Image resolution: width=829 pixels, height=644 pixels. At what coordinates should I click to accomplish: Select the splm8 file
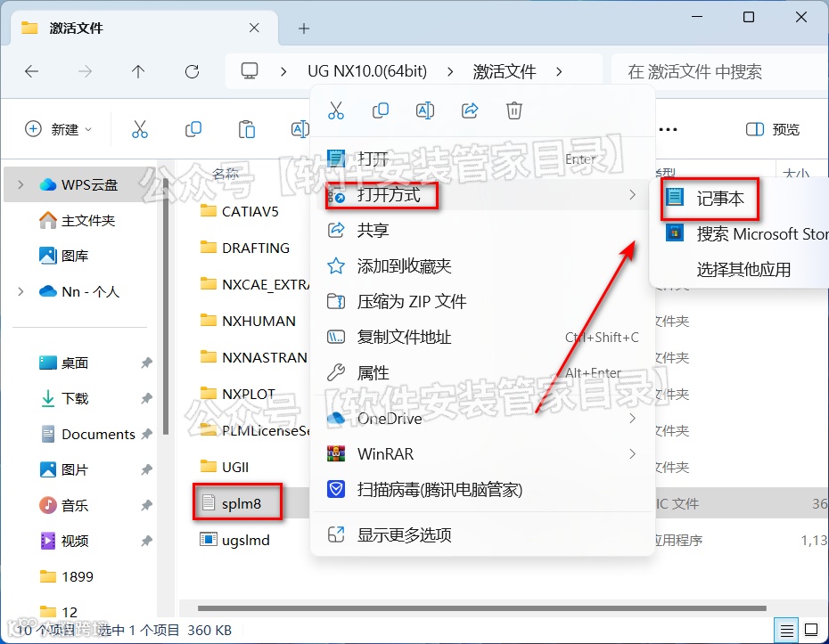click(x=232, y=503)
